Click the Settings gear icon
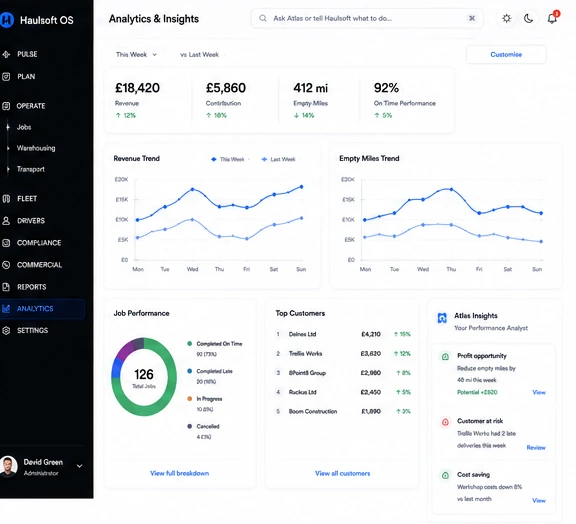 6,330
